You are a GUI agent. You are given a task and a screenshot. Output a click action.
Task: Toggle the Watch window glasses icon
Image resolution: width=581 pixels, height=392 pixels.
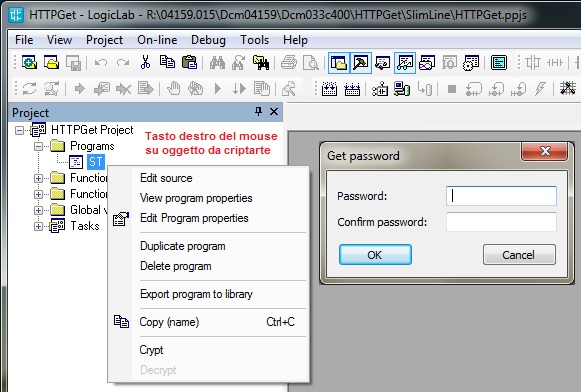click(x=405, y=63)
